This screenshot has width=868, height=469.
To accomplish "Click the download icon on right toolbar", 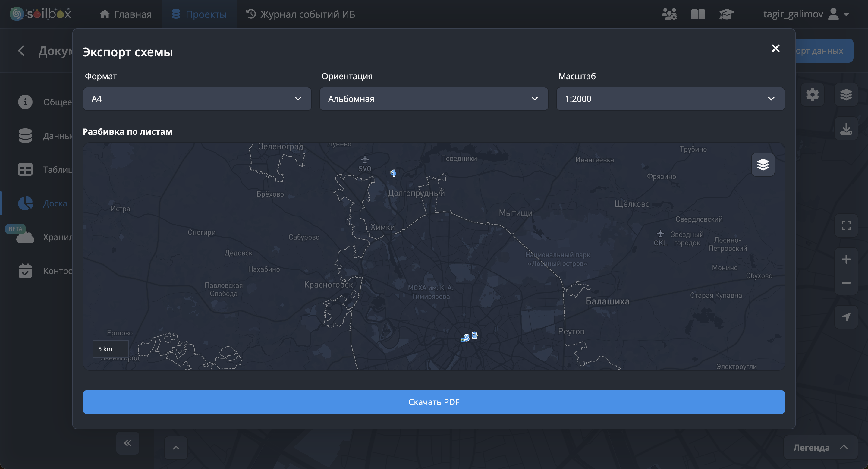I will pyautogui.click(x=846, y=128).
